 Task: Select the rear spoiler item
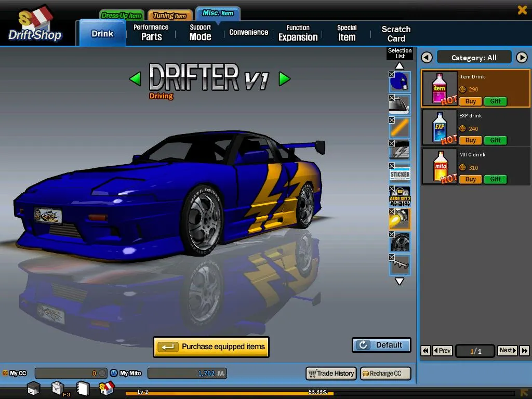tap(400, 264)
